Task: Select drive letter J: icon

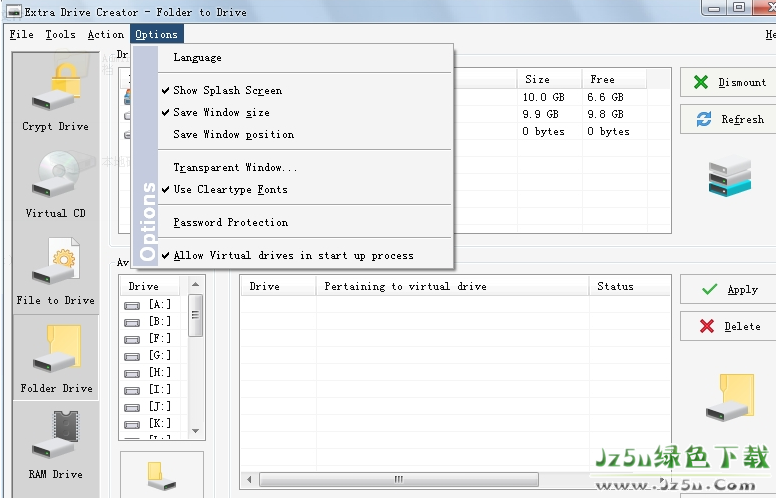Action: 132,407
